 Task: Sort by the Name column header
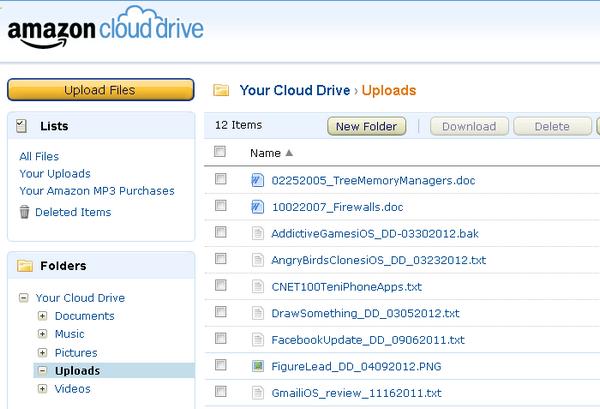click(265, 153)
